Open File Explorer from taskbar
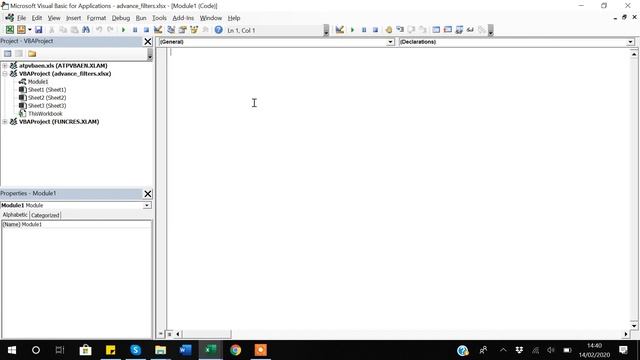This screenshot has width=640, height=360. click(x=160, y=350)
